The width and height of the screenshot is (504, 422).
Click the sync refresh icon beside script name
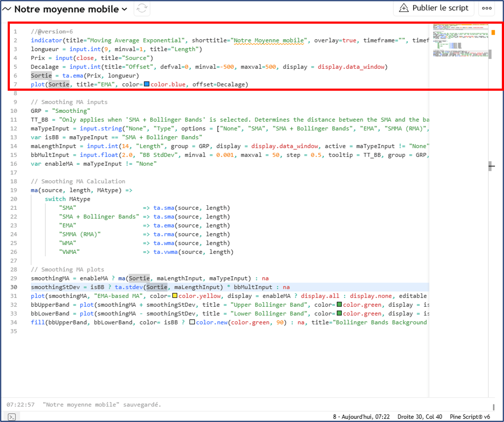(142, 8)
